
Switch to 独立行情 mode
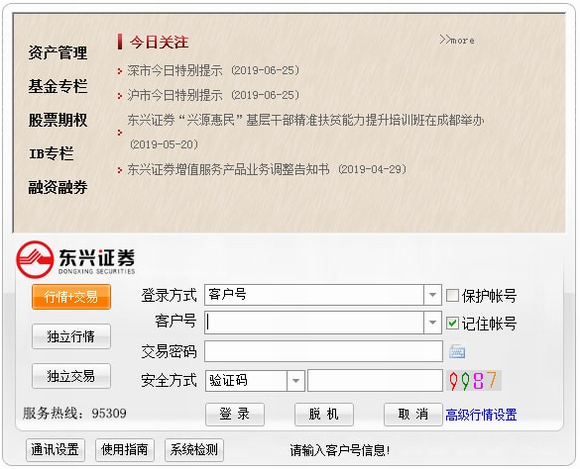point(71,336)
